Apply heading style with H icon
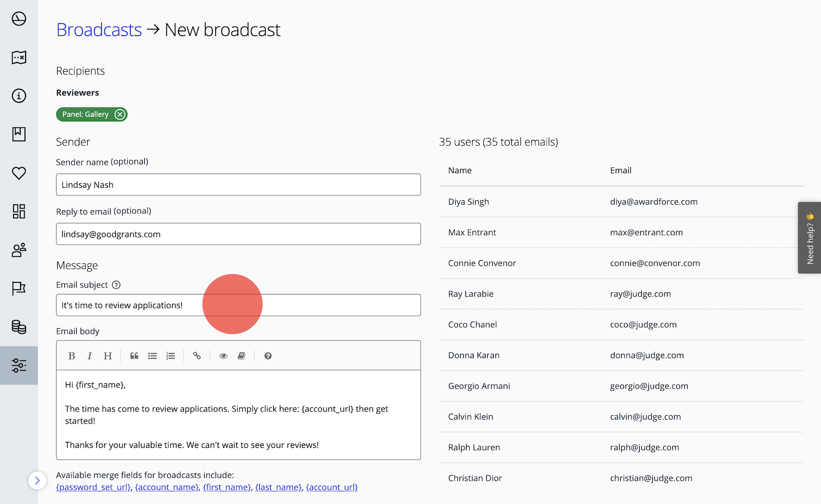The height and width of the screenshot is (504, 821). click(108, 356)
